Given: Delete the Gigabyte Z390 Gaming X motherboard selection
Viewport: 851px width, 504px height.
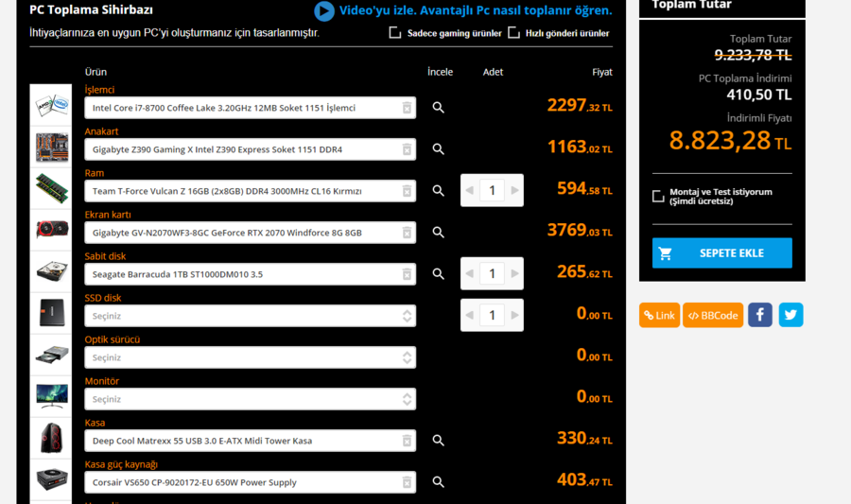Looking at the screenshot, I should point(407,149).
